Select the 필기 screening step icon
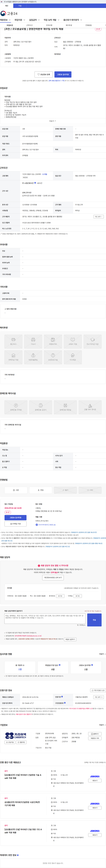Screen dimensions: 106x868 pos(65,490)
